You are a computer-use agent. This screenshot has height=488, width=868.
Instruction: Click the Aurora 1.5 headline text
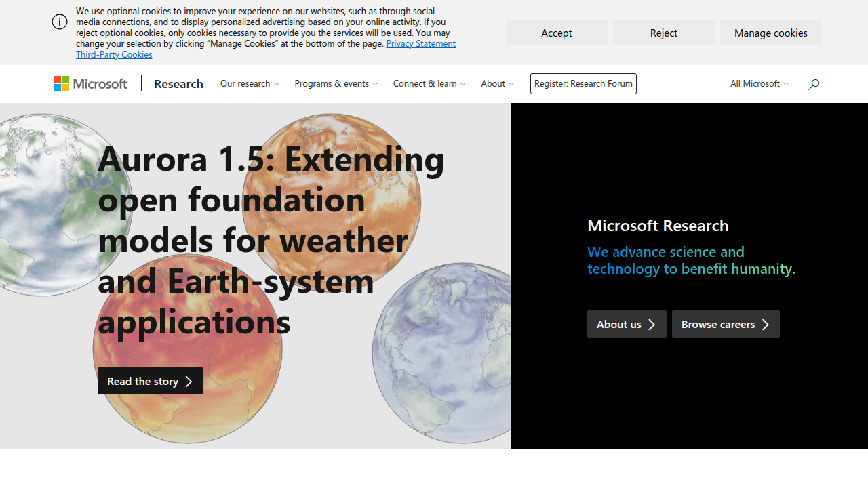(x=271, y=240)
